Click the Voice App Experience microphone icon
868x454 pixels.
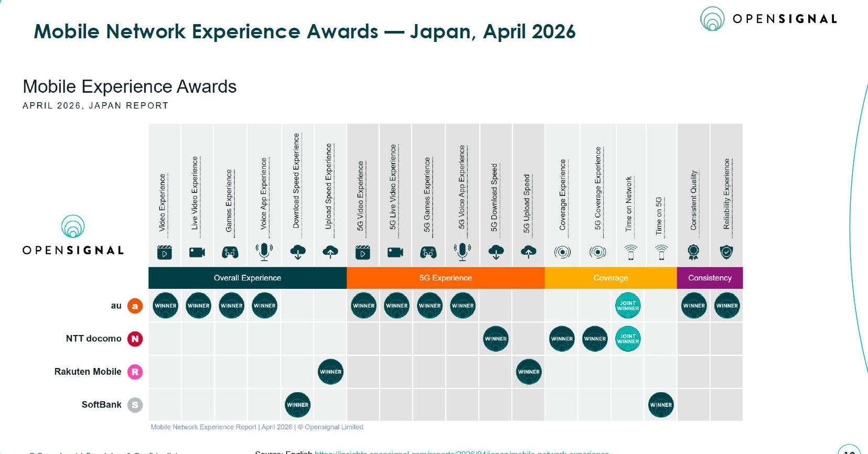[x=264, y=252]
